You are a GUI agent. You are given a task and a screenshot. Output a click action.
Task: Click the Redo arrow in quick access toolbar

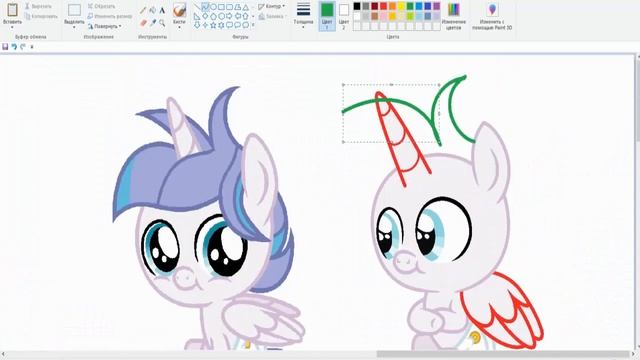click(x=23, y=47)
